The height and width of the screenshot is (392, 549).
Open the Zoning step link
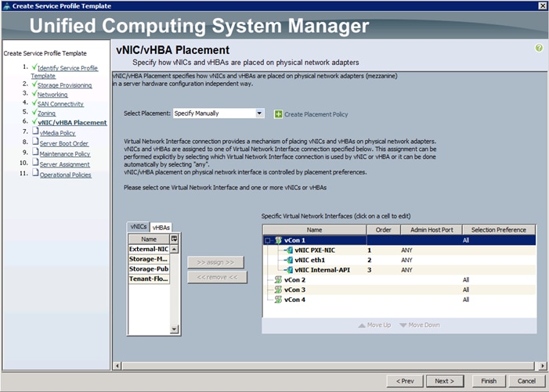click(x=46, y=113)
